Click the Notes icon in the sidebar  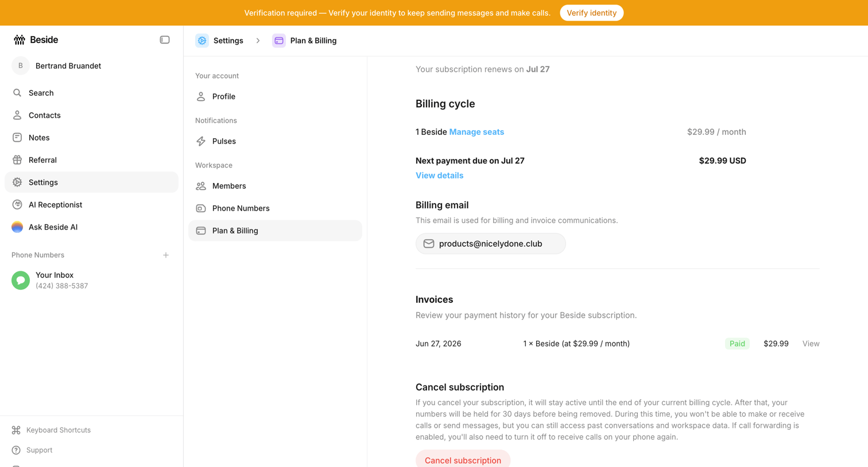(17, 138)
